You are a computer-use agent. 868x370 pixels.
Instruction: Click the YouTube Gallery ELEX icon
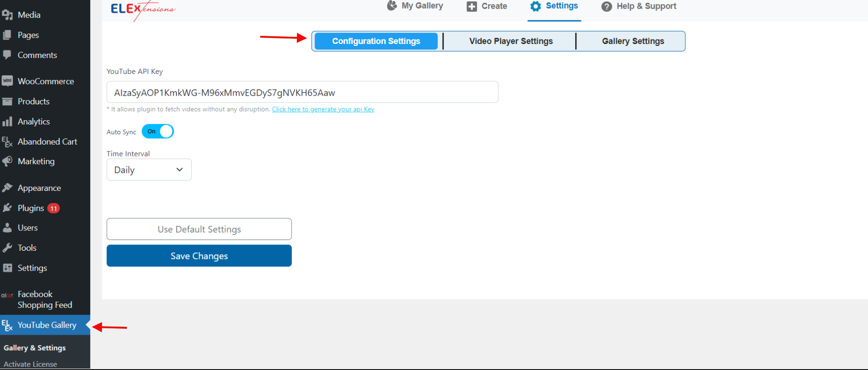click(x=7, y=325)
